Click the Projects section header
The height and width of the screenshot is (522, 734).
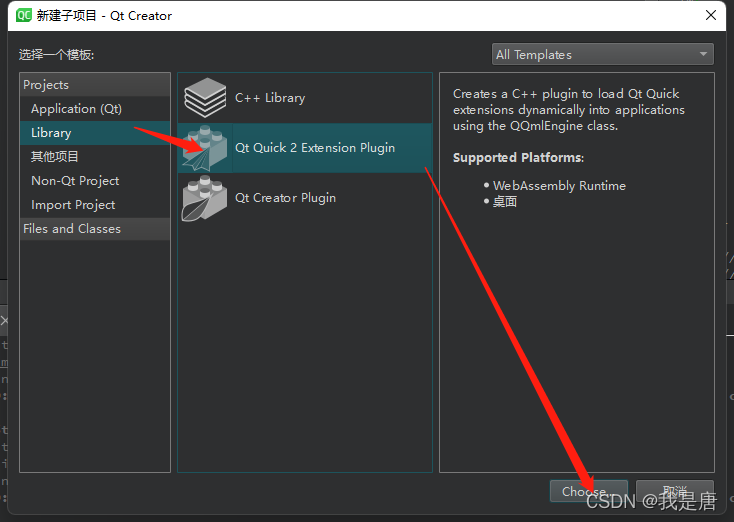(95, 85)
